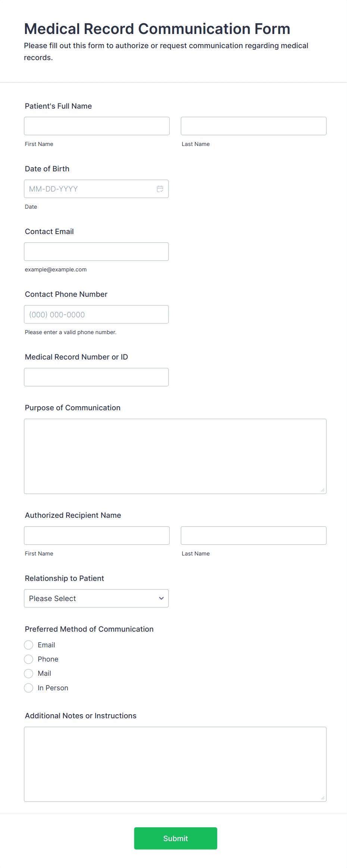Choose Phone as preferred method
Image resolution: width=347 pixels, height=868 pixels.
pos(28,659)
